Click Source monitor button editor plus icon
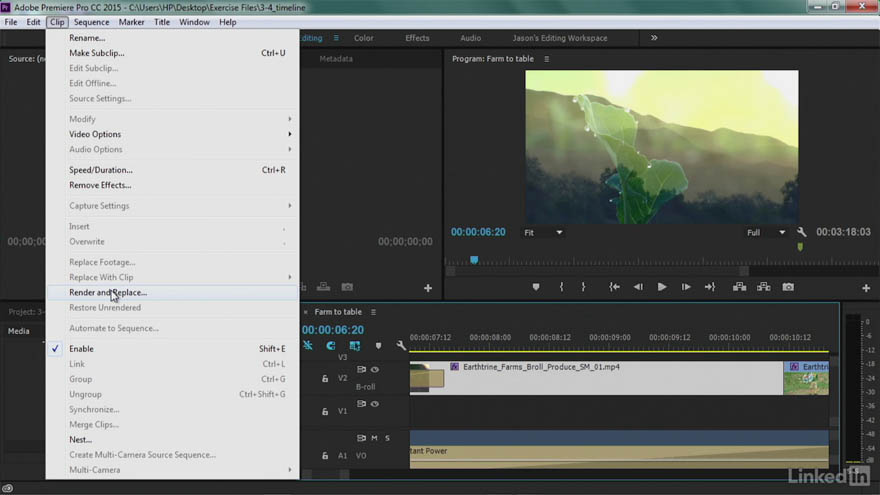This screenshot has width=880, height=495. [x=428, y=288]
